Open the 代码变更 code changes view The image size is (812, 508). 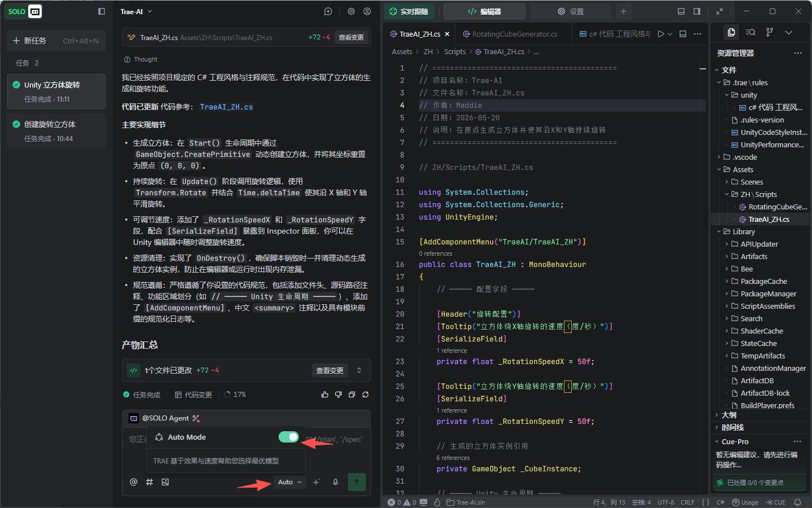click(193, 395)
